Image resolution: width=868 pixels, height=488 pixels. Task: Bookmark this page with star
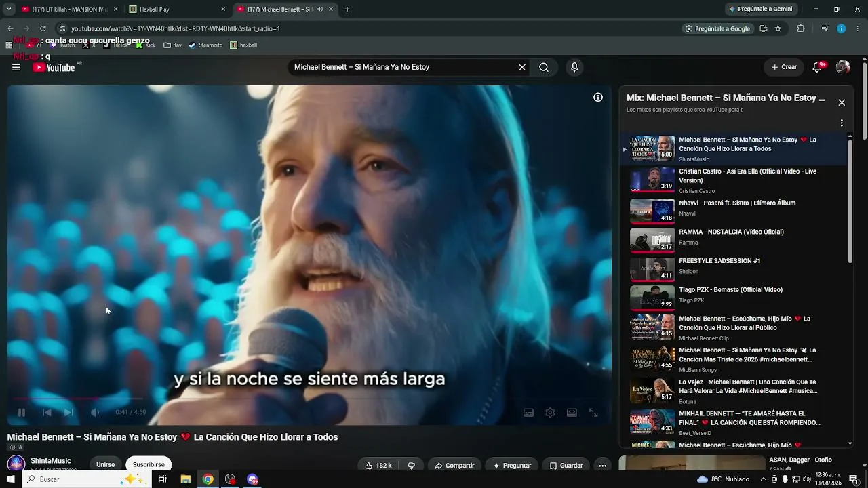(778, 28)
